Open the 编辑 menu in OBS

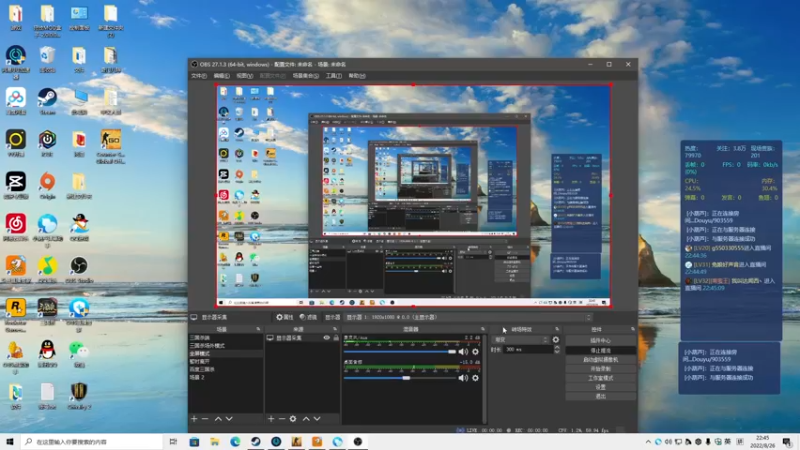[x=221, y=76]
